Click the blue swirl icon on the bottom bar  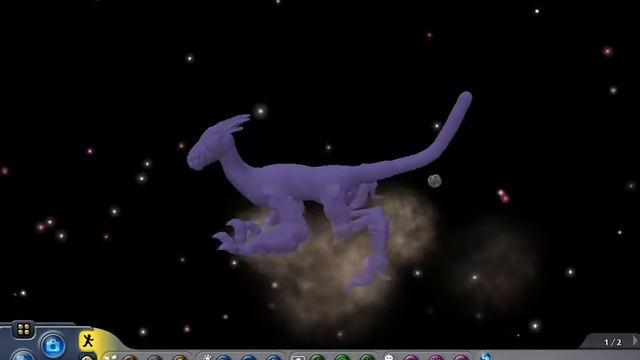(485, 357)
